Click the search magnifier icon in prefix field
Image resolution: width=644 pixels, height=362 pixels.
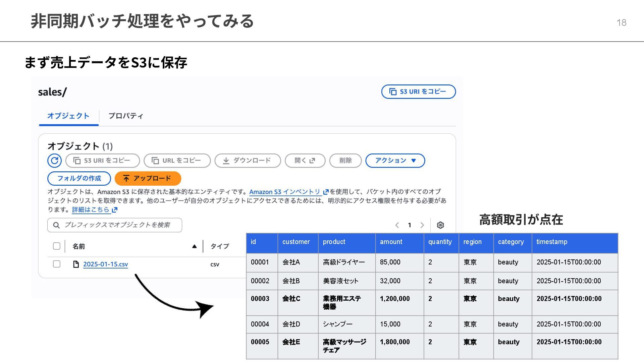click(56, 225)
